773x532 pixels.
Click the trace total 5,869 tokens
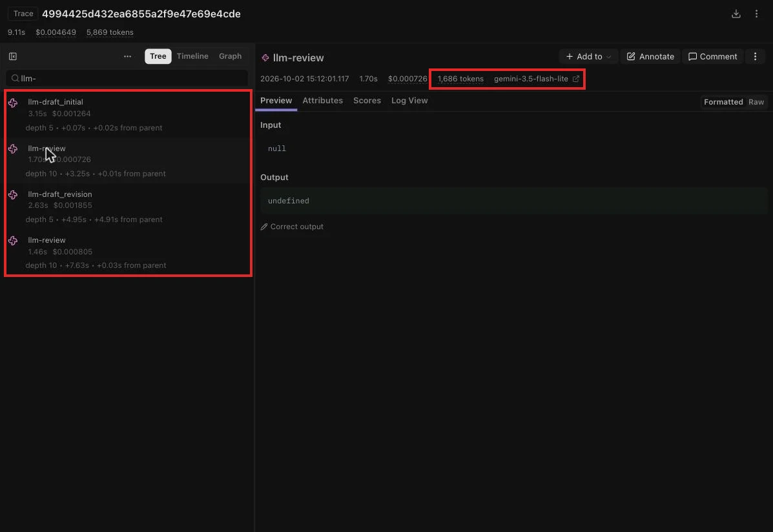pyautogui.click(x=110, y=32)
